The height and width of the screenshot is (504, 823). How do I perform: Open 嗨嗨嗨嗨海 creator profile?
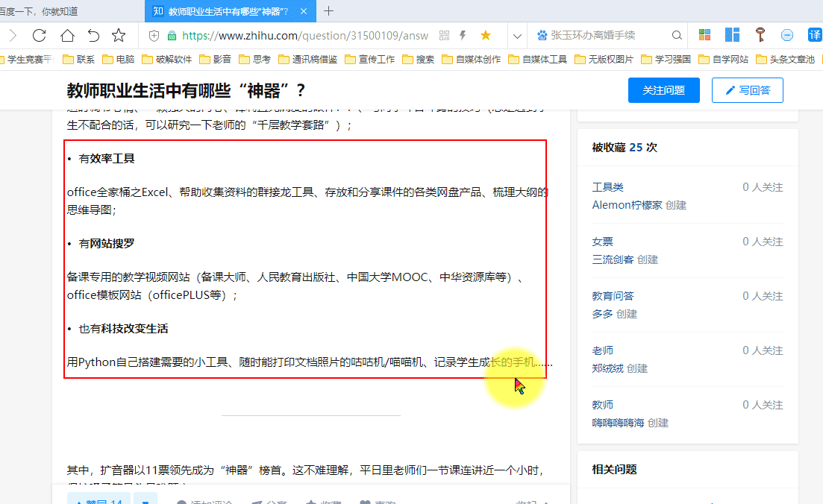coord(619,423)
